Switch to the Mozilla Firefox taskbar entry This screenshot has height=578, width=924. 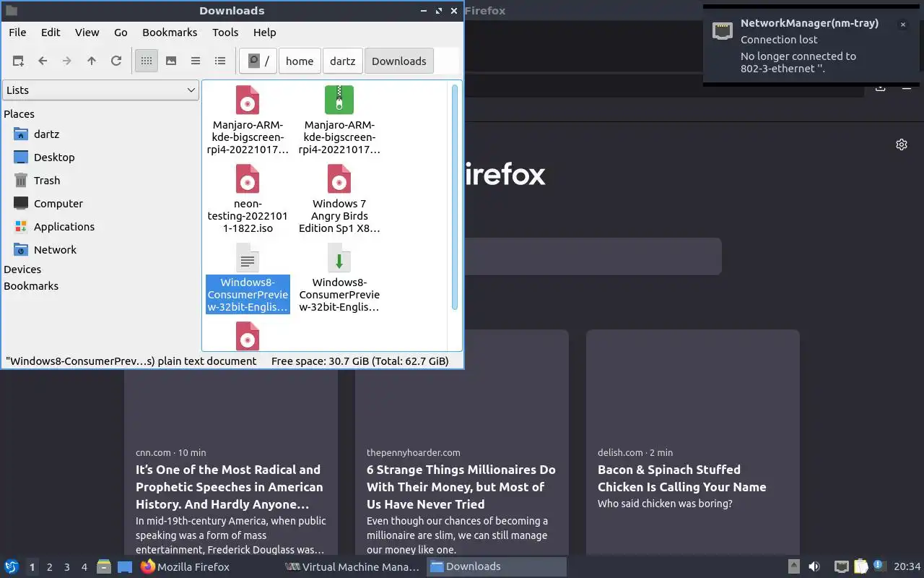tap(208, 567)
